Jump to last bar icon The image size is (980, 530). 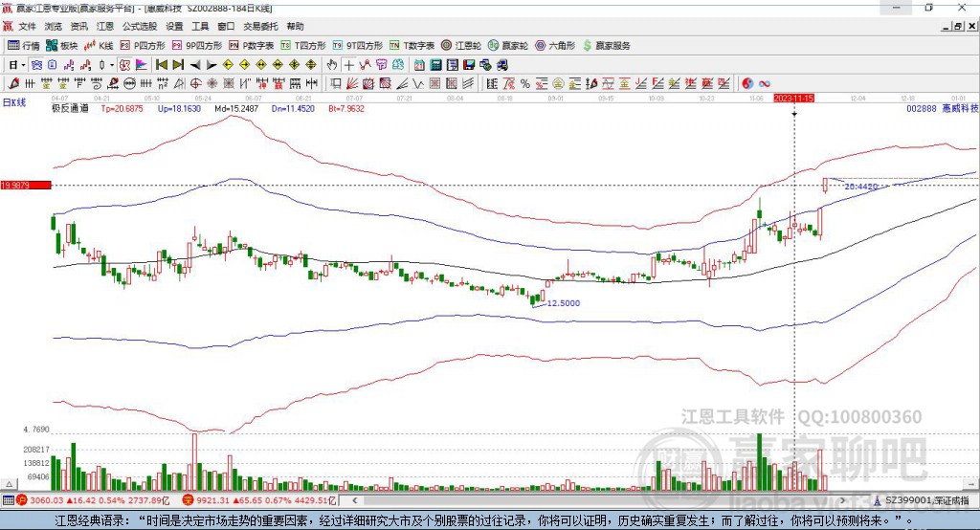(x=178, y=65)
